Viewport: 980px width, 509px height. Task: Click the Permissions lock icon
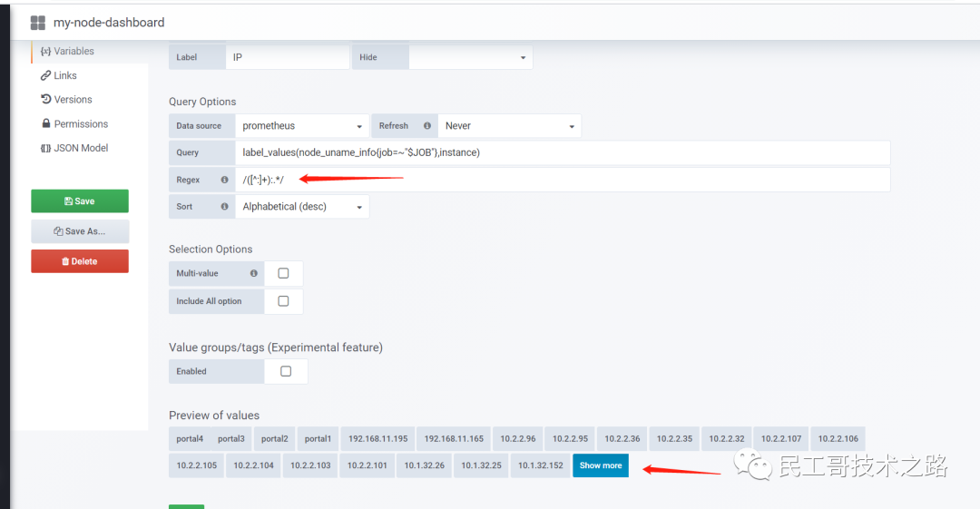(x=46, y=123)
